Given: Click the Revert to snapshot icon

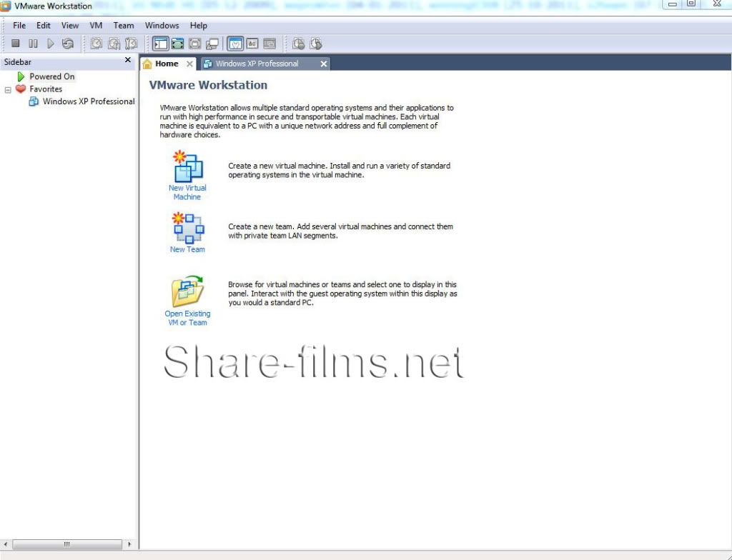Looking at the screenshot, I should pos(114,44).
